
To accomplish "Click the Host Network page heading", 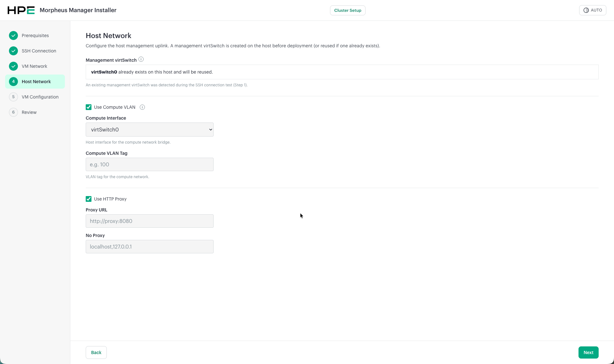I will pos(108,36).
